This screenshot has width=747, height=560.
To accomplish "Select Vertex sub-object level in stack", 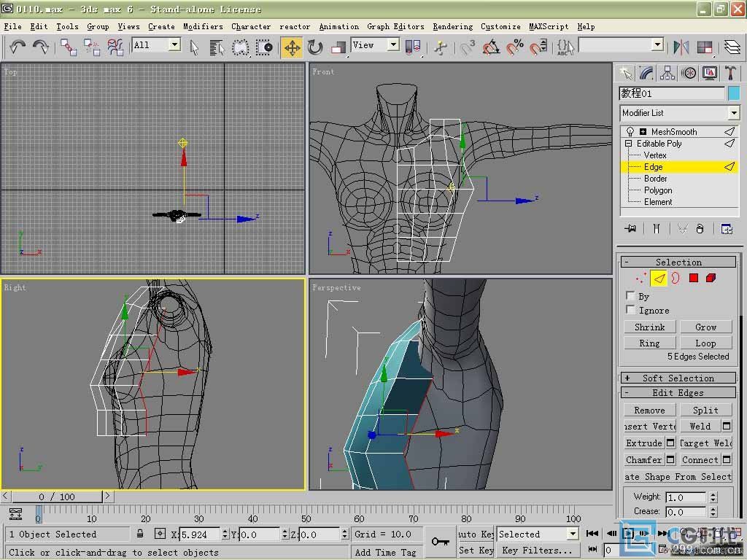I will click(654, 155).
